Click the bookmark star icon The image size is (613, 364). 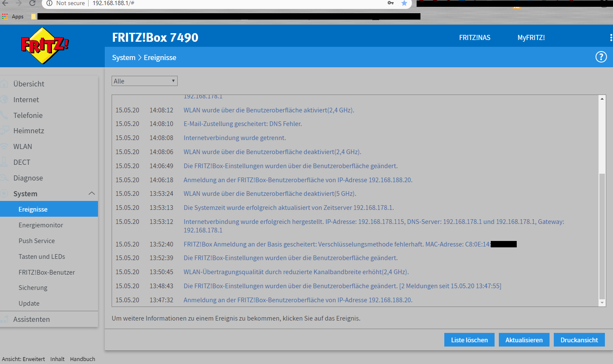[404, 3]
